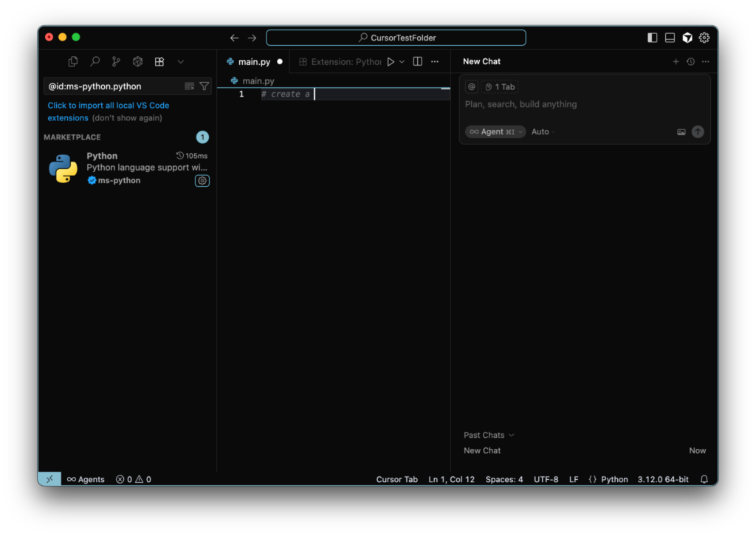Open the Source Control view
756x536 pixels.
[116, 62]
